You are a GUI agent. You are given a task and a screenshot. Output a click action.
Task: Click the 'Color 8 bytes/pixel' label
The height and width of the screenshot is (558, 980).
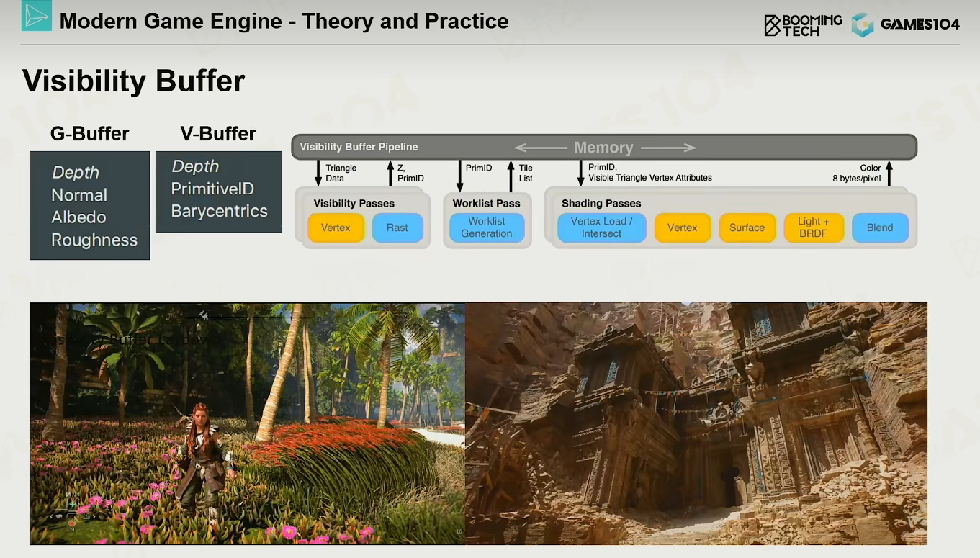tap(856, 173)
